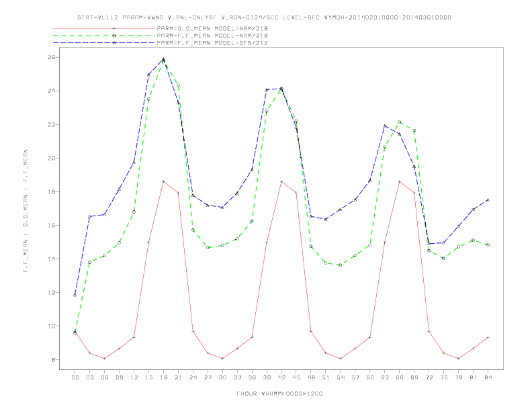Click legend label PARM=O.O_MEAN MODEL=NAM/218
This screenshot has height=411, width=532.
212,28
